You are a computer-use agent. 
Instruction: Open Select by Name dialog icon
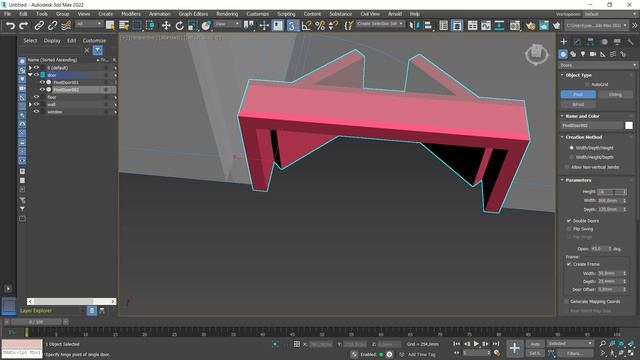pyautogui.click(x=124, y=26)
